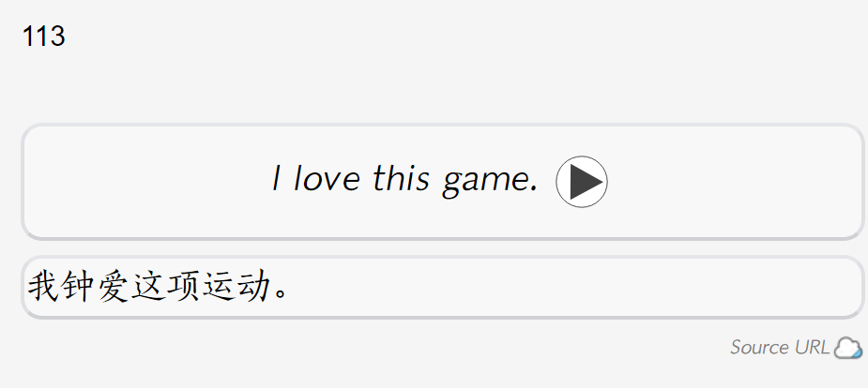Click the cloud icon beside Source URL

pyautogui.click(x=847, y=349)
